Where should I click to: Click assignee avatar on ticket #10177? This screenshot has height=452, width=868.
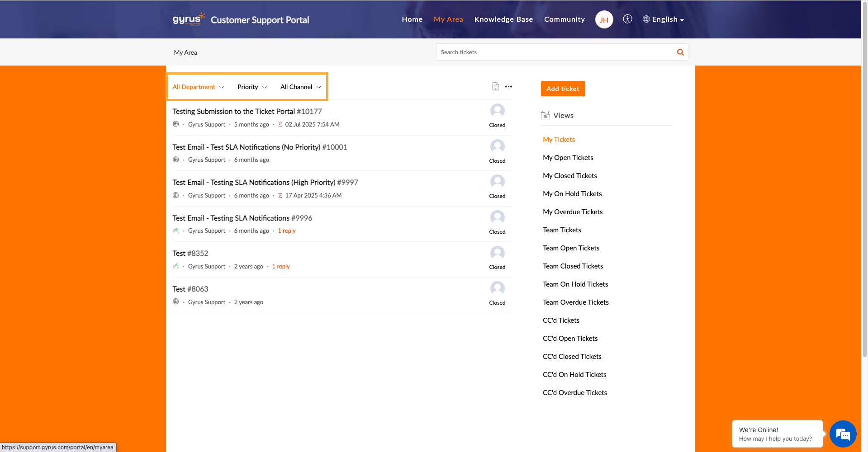[x=497, y=111]
